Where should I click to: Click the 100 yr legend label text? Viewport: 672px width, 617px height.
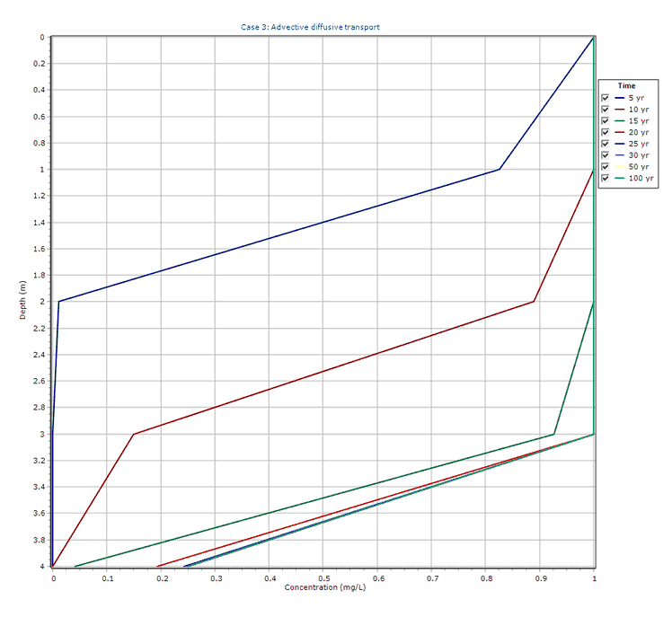(641, 179)
